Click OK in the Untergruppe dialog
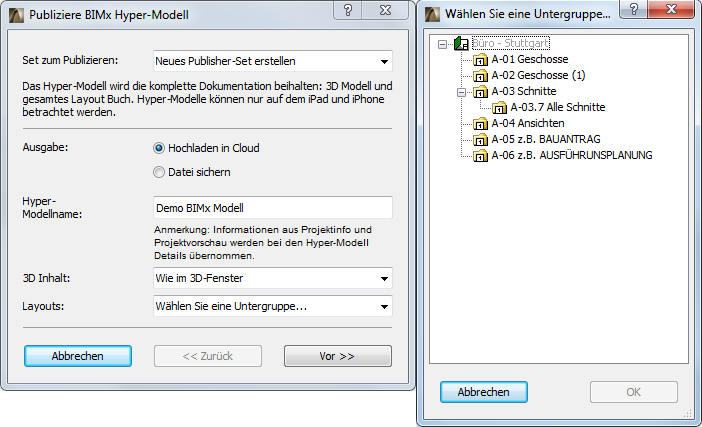This screenshot has width=702, height=427. coord(634,392)
